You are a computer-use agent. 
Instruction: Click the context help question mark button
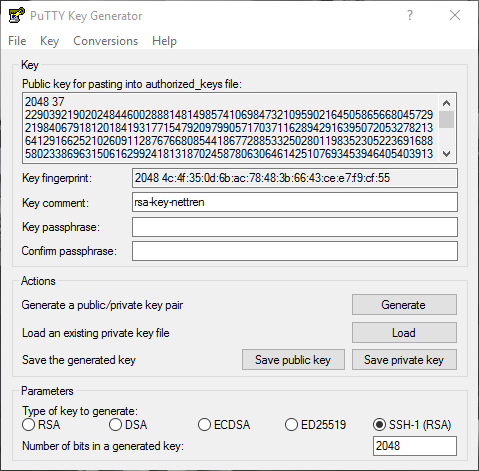[410, 15]
